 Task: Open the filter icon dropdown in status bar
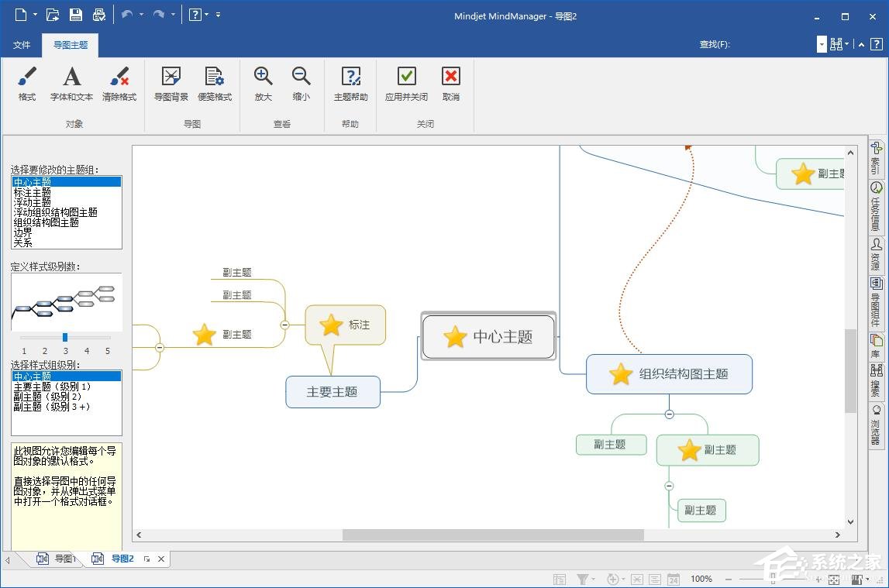click(590, 579)
